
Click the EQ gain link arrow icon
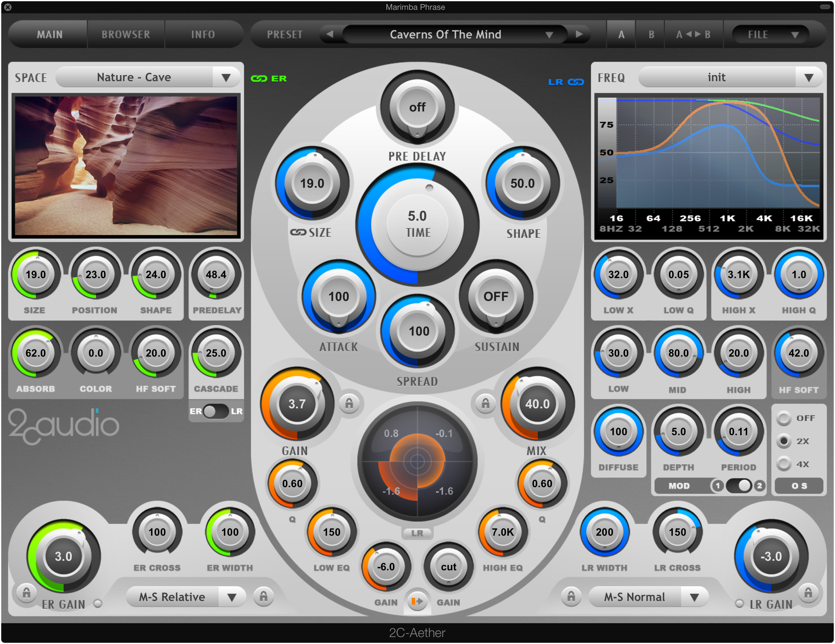pos(417,602)
